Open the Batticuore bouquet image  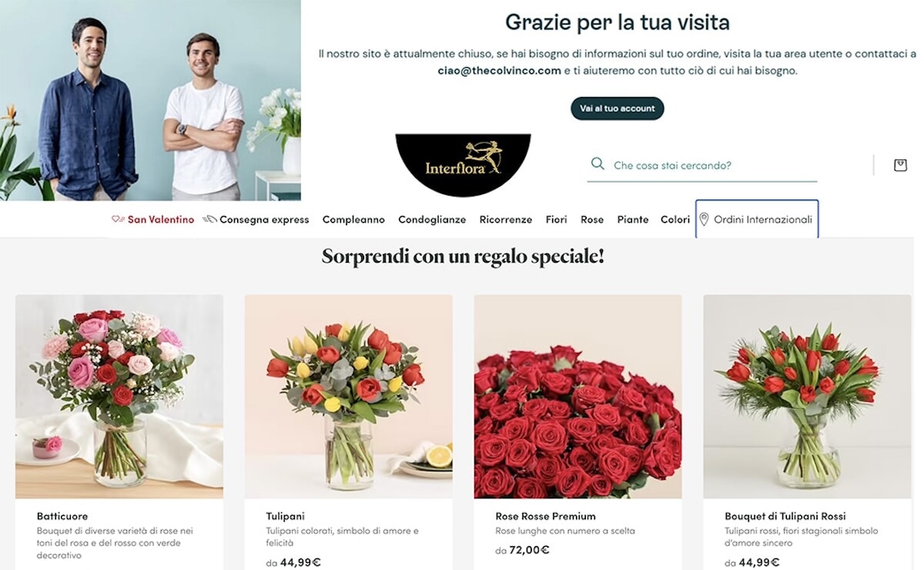pos(119,397)
